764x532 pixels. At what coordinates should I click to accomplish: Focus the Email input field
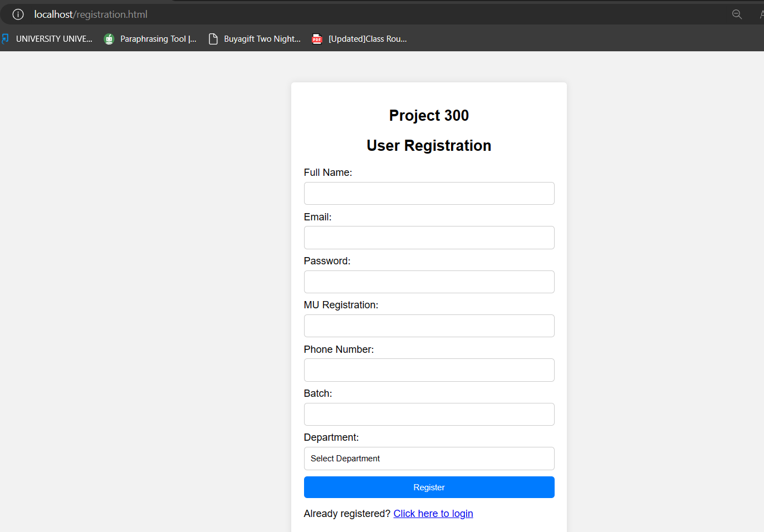[429, 238]
